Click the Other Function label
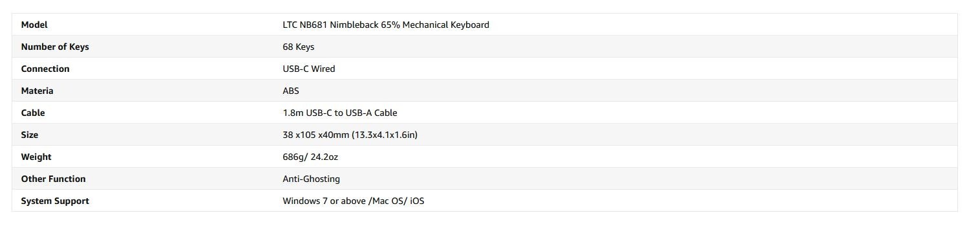Viewport: 980px width, 237px height. (x=53, y=179)
